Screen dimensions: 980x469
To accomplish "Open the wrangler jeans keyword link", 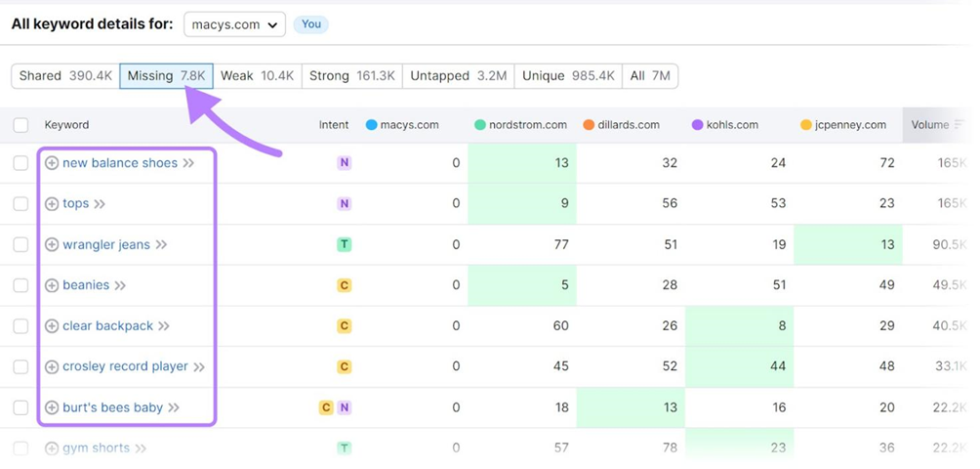I will pyautogui.click(x=106, y=245).
